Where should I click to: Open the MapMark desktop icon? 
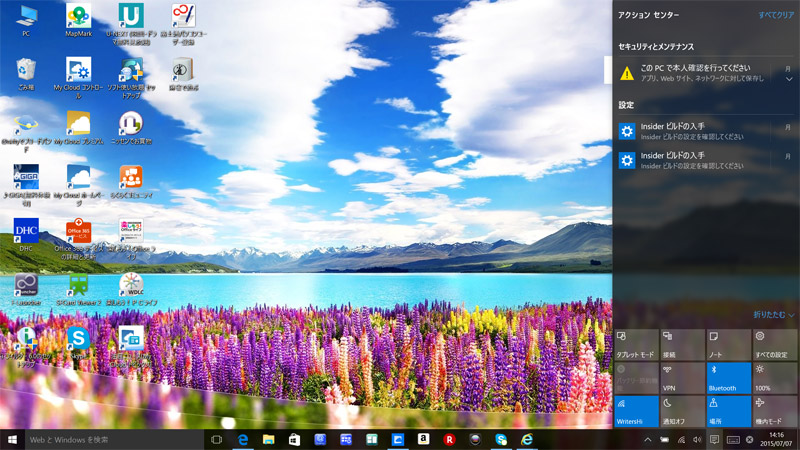click(78, 17)
